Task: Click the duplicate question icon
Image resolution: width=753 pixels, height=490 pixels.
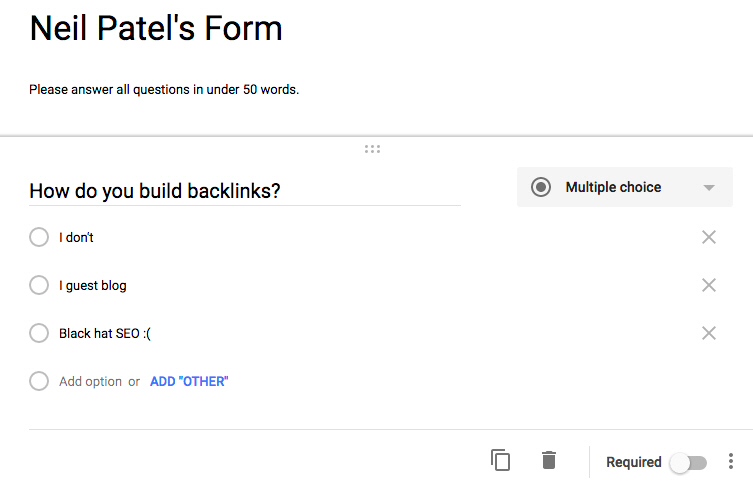Action: pos(501,461)
